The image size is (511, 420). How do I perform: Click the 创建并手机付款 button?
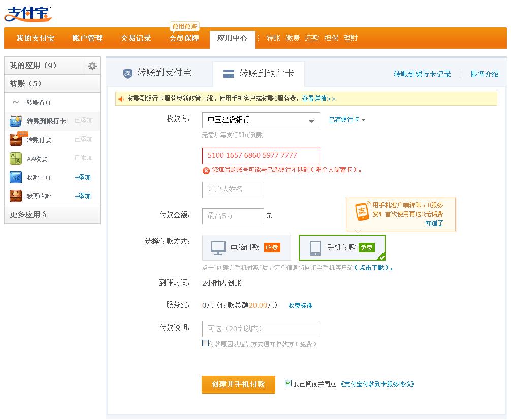pos(238,384)
